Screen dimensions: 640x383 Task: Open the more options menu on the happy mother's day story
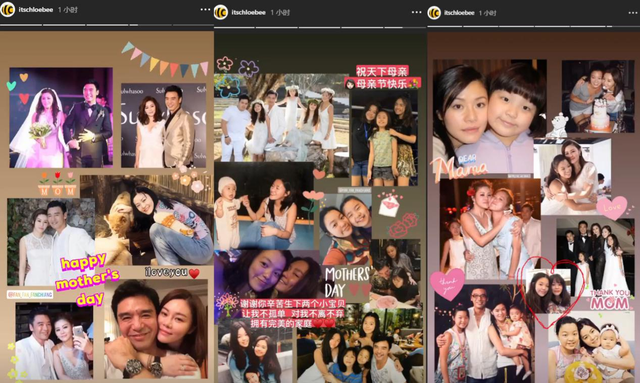(205, 9)
